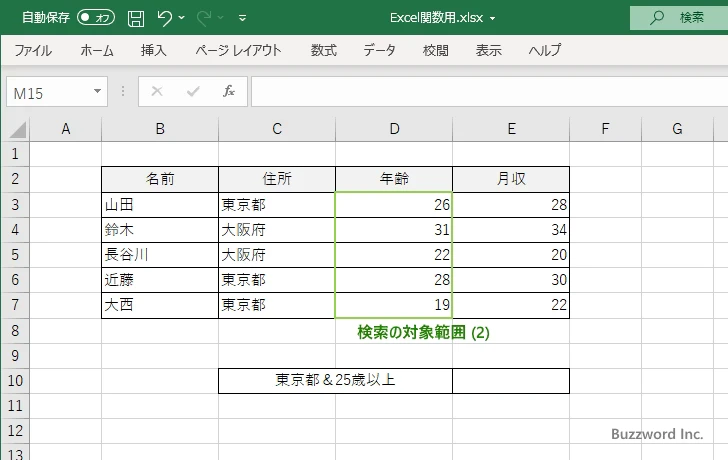
Task: Open the ファイル tab
Action: click(x=33, y=50)
